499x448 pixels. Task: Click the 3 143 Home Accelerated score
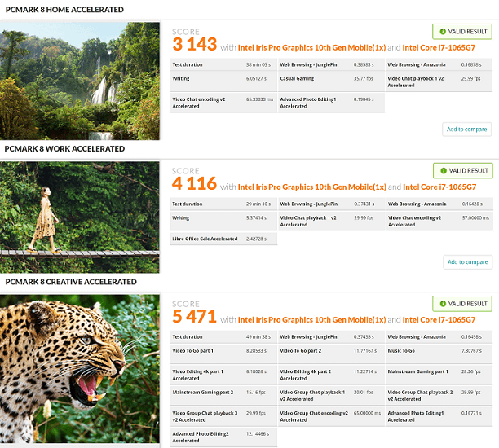[x=195, y=46]
